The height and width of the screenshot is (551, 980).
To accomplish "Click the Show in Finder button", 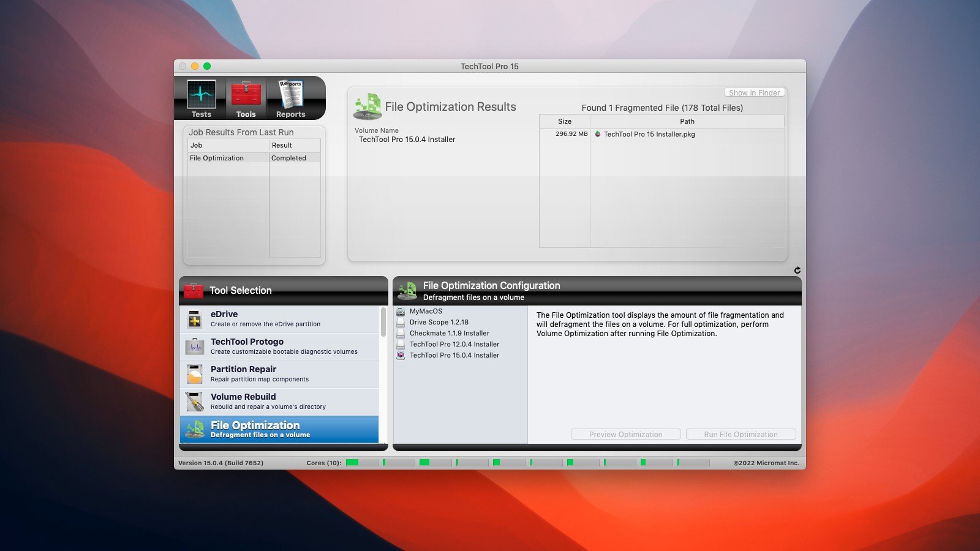I will [754, 92].
